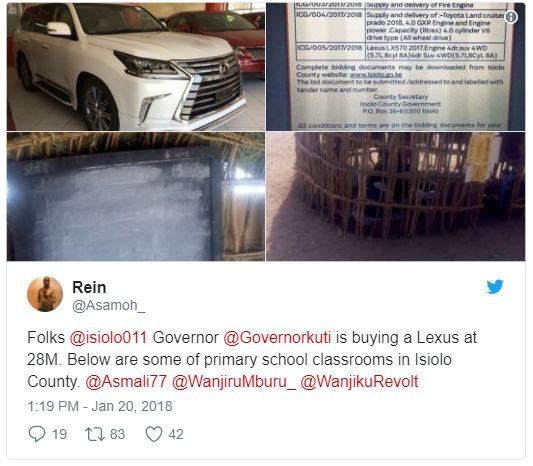This screenshot has width=533, height=466.
Task: Click the 83 retweet count
Action: (117, 434)
